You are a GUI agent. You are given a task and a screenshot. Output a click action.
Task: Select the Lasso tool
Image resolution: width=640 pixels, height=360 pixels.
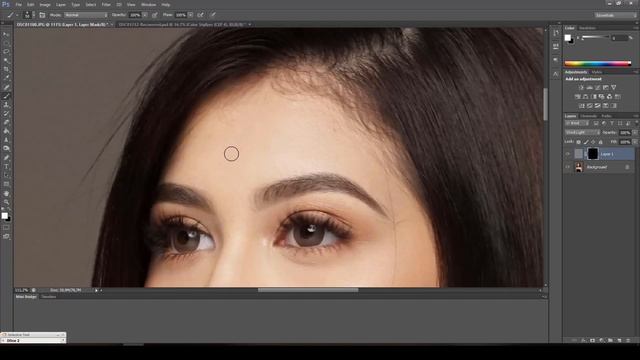pos(6,52)
